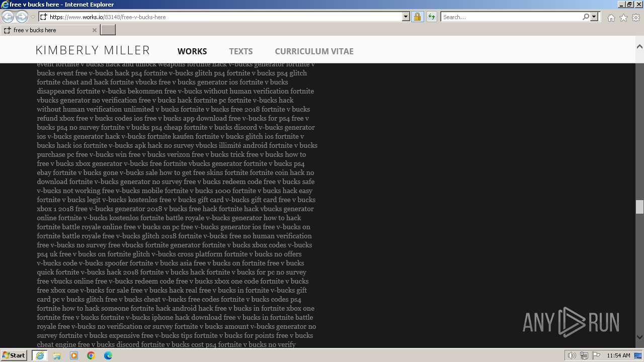644x362 pixels.
Task: Open the CURRICULUM VITAE navigation item
Action: click(314, 51)
